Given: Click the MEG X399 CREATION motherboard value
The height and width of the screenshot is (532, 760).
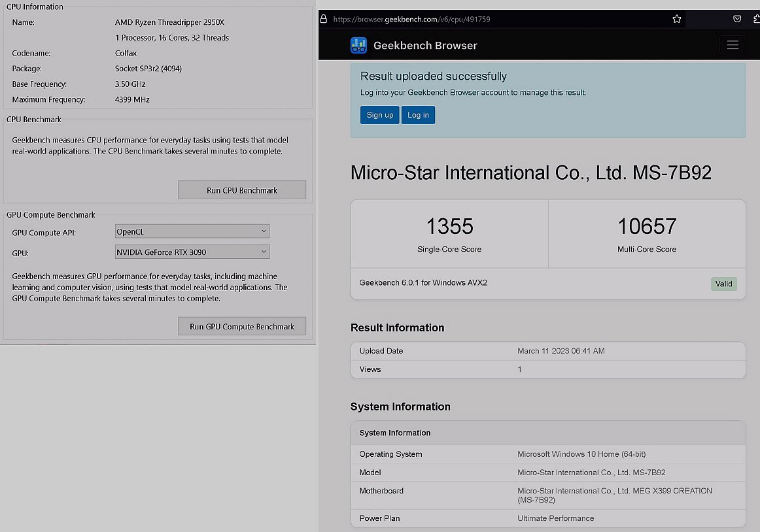Looking at the screenshot, I should [x=615, y=495].
